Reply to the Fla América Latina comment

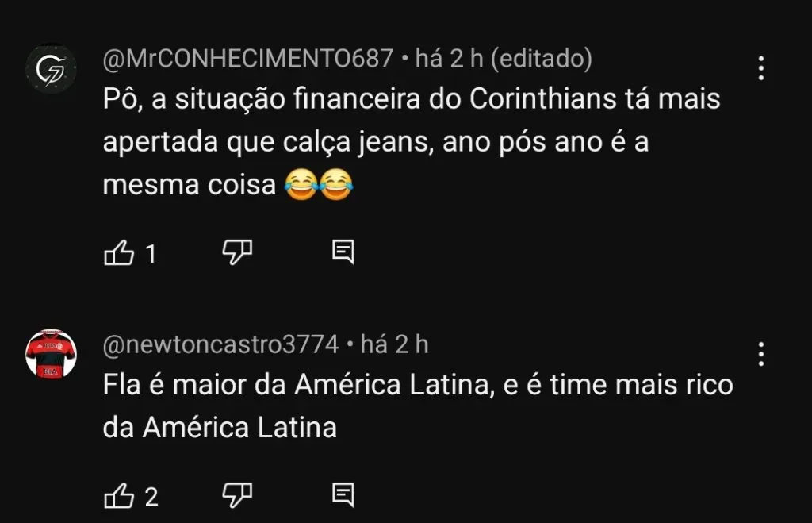click(343, 496)
